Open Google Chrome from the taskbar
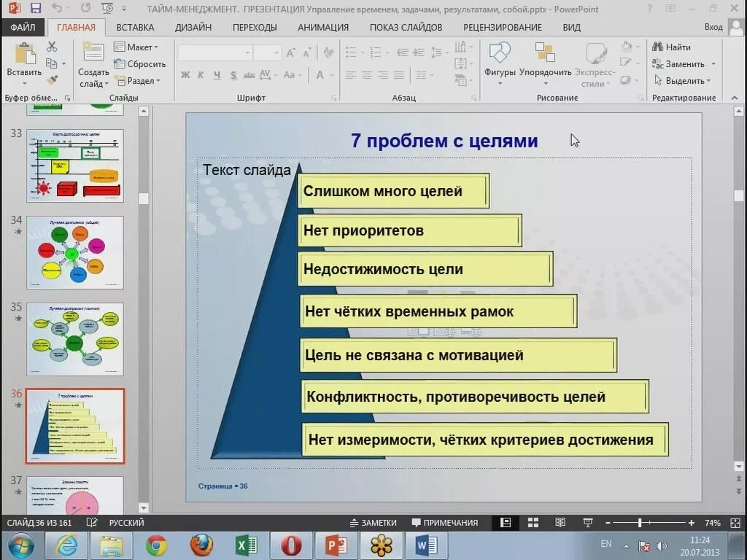Image resolution: width=747 pixels, height=560 pixels. coord(156,545)
